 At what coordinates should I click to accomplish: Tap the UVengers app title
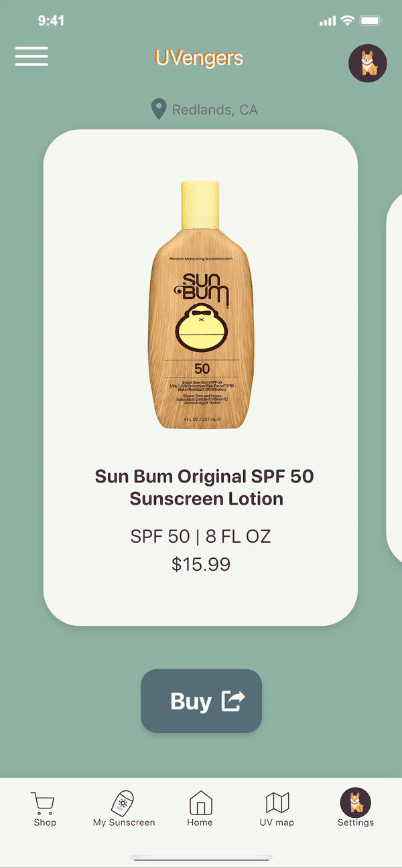tap(199, 58)
